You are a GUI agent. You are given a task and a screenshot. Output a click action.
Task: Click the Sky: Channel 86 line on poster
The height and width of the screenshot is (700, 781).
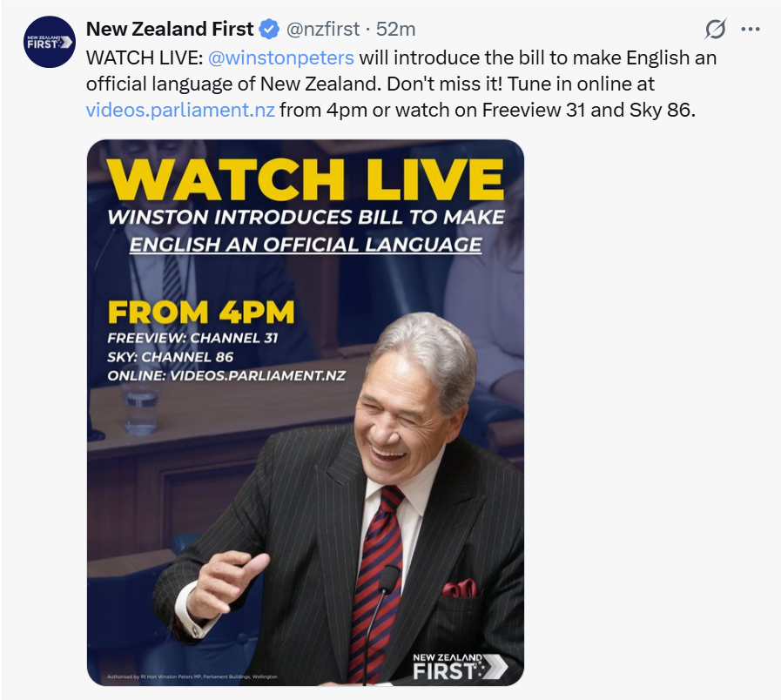click(170, 357)
